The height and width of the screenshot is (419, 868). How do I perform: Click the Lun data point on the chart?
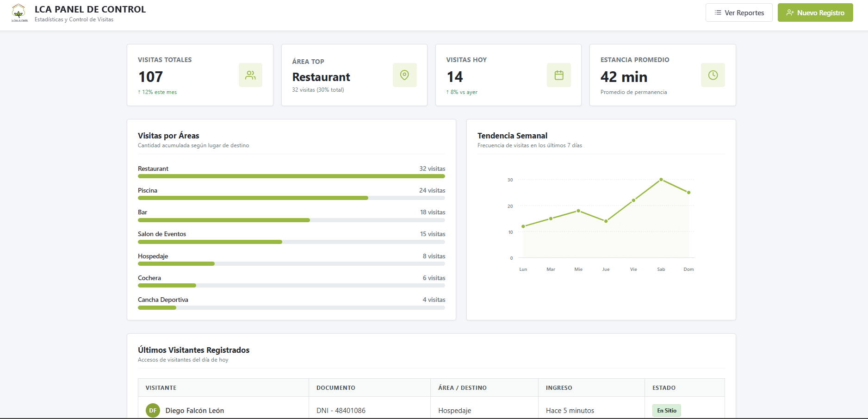pos(523,226)
